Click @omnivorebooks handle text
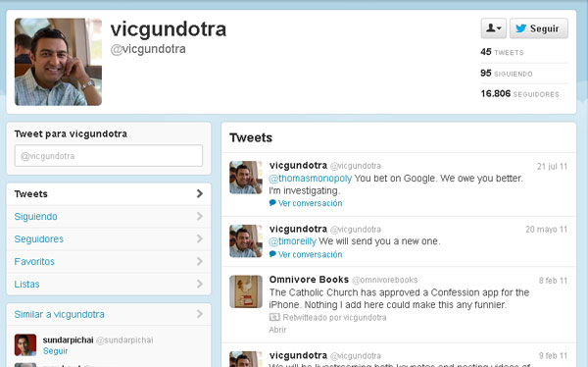The width and height of the screenshot is (588, 367). [x=385, y=280]
